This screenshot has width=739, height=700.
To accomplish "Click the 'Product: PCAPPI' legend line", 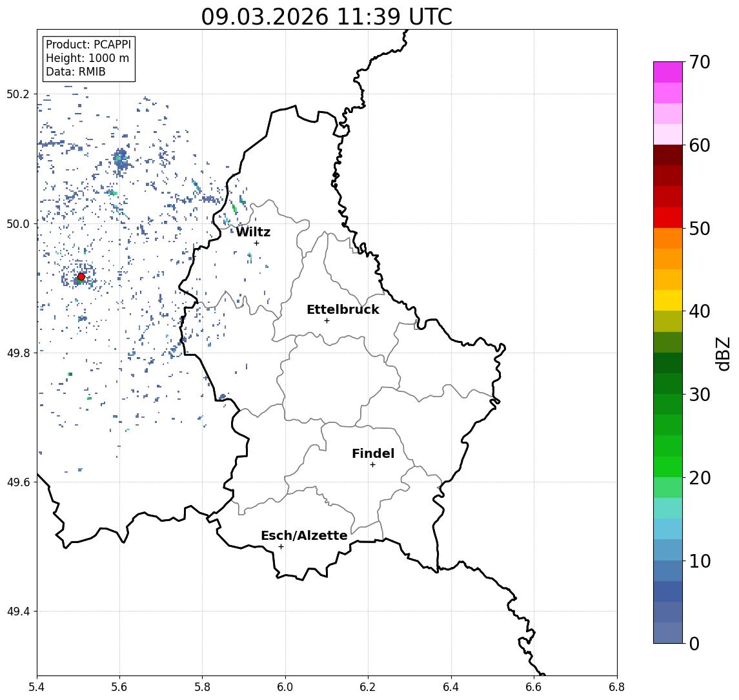I will tap(88, 45).
